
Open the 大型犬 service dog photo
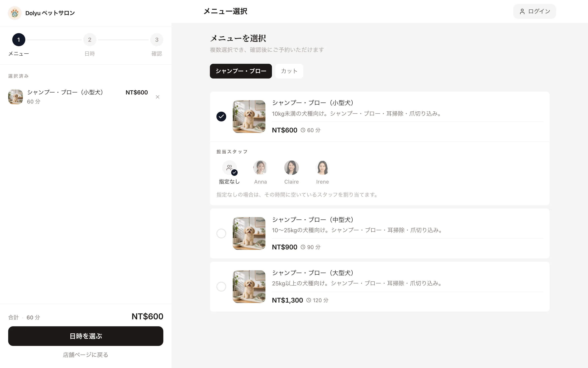(x=249, y=286)
